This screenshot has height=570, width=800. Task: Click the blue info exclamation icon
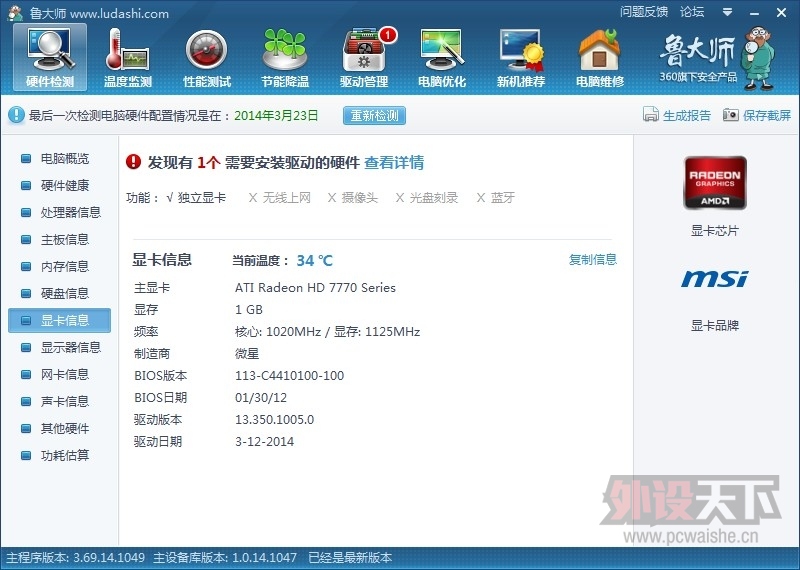[16, 115]
